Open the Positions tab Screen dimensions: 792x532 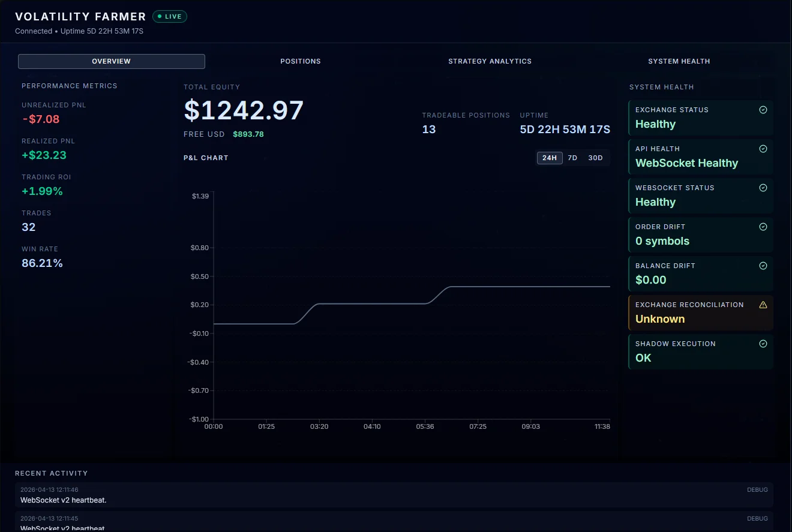pyautogui.click(x=301, y=61)
